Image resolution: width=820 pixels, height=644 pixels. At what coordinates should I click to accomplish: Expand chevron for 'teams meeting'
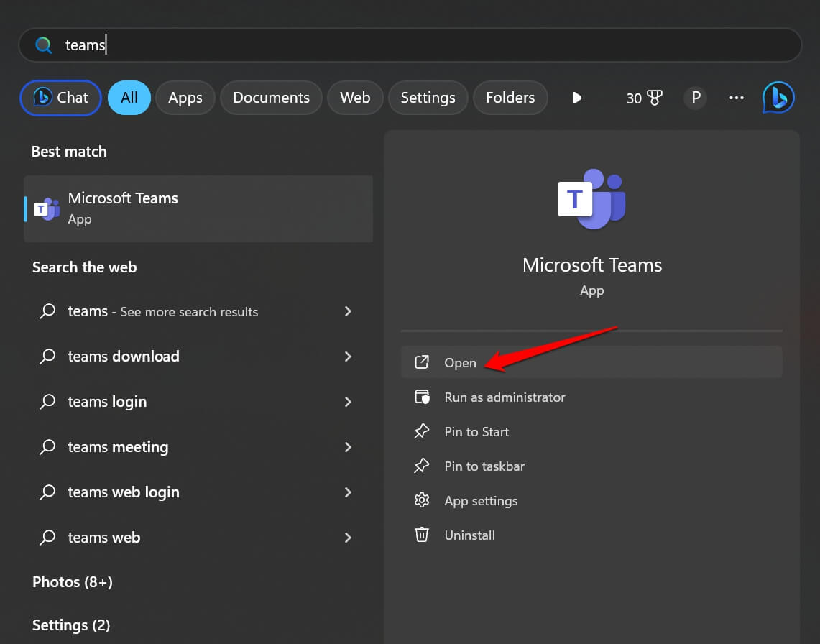pos(348,447)
